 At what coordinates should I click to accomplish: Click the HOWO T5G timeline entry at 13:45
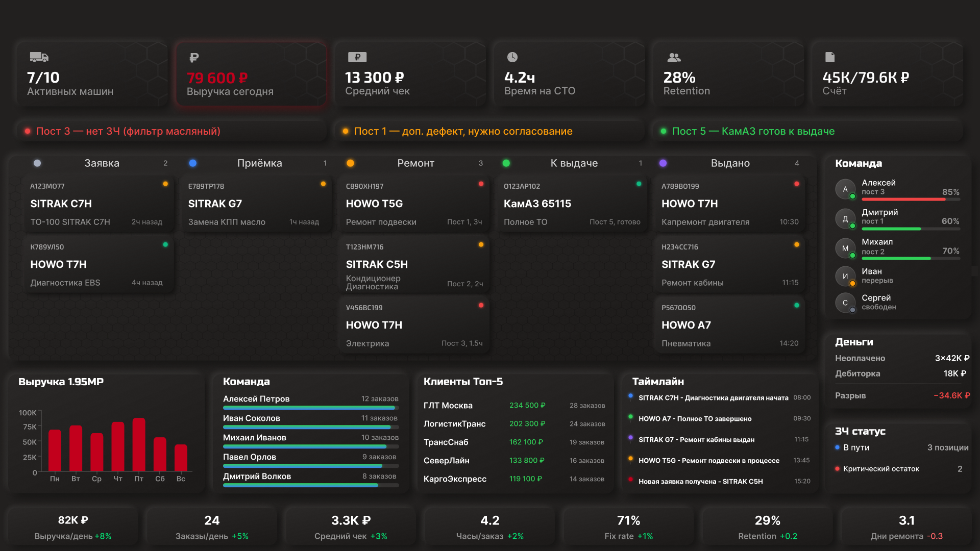(708, 461)
